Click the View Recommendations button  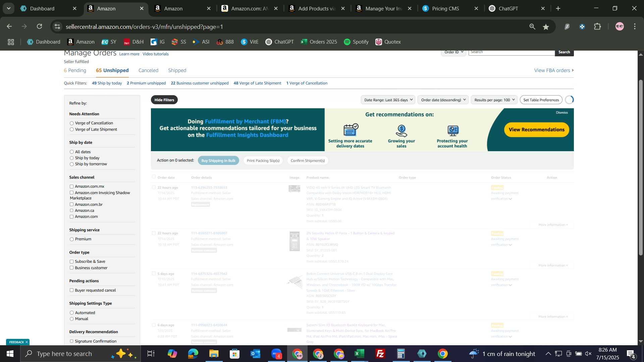point(536,130)
